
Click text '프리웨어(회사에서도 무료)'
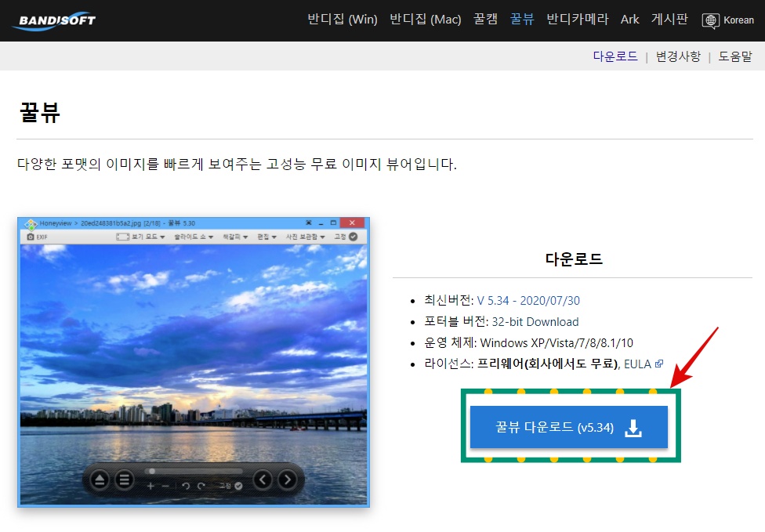(547, 364)
